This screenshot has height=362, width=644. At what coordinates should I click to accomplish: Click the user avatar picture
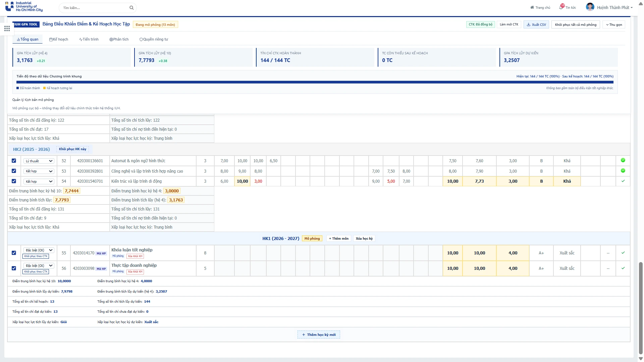coord(590,7)
